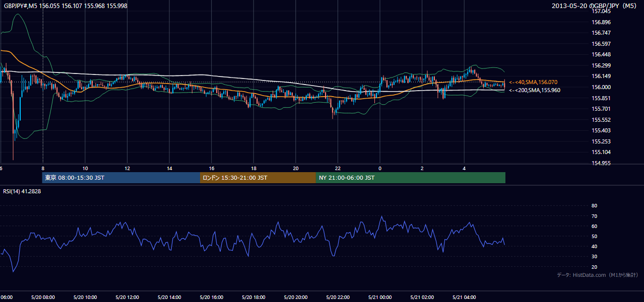Click RSI scale label 20
644x302 pixels.
point(594,267)
